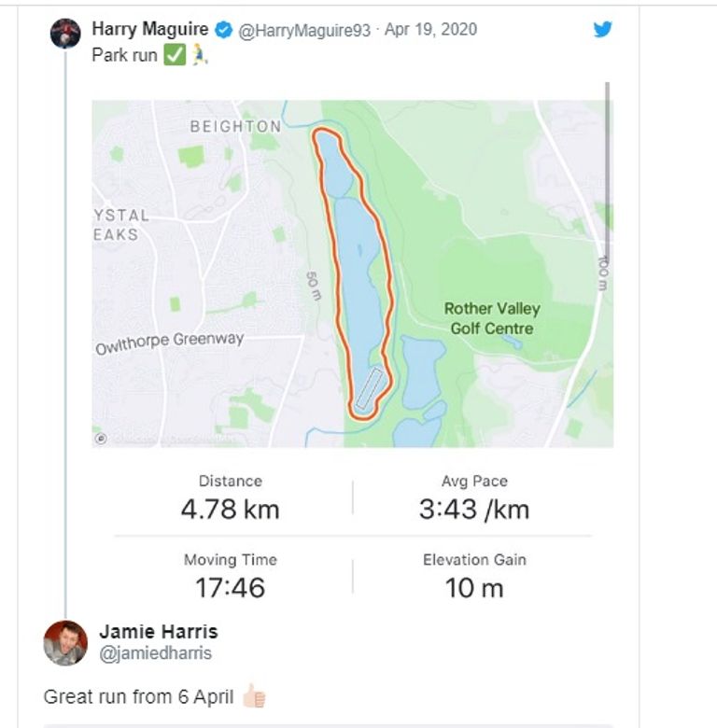The height and width of the screenshot is (728, 717).
Task: Open the Jamie Harris name link
Action: click(159, 632)
